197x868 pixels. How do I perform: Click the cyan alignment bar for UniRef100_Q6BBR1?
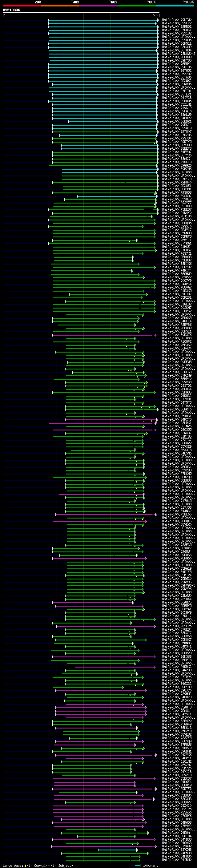pos(113,122)
